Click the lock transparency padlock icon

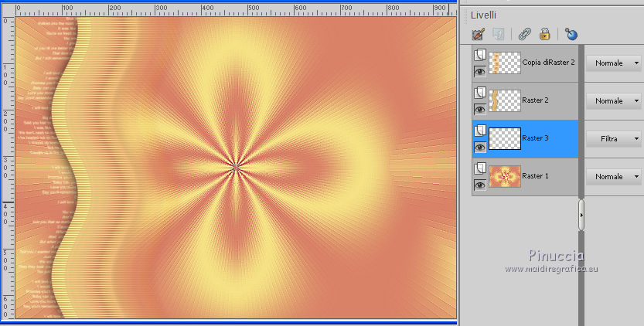(544, 34)
